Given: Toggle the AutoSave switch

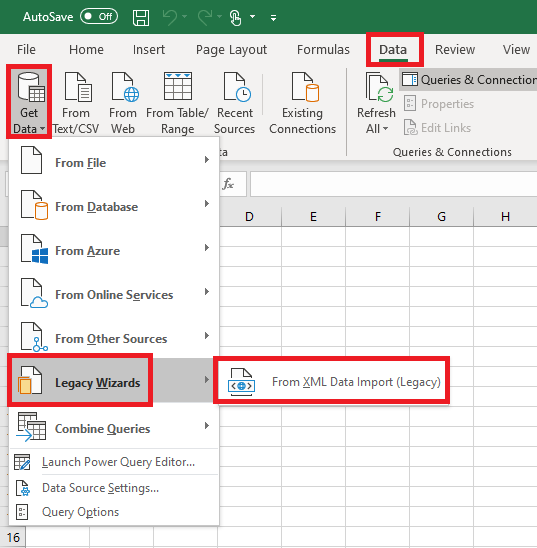Looking at the screenshot, I should coord(99,16).
